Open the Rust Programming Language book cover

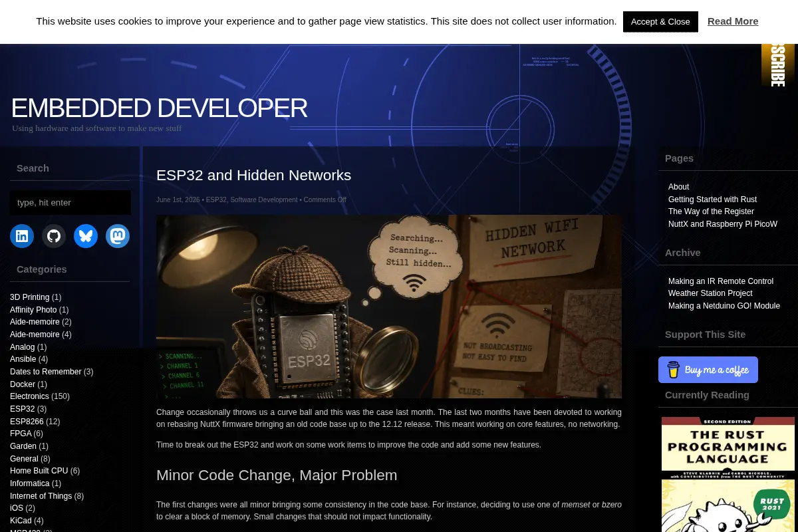[728, 474]
